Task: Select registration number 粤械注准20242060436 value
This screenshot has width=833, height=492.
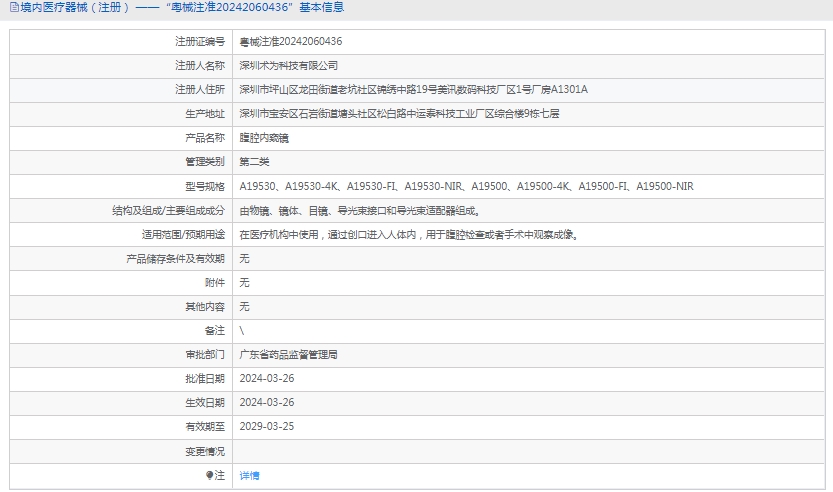Action: tap(290, 42)
